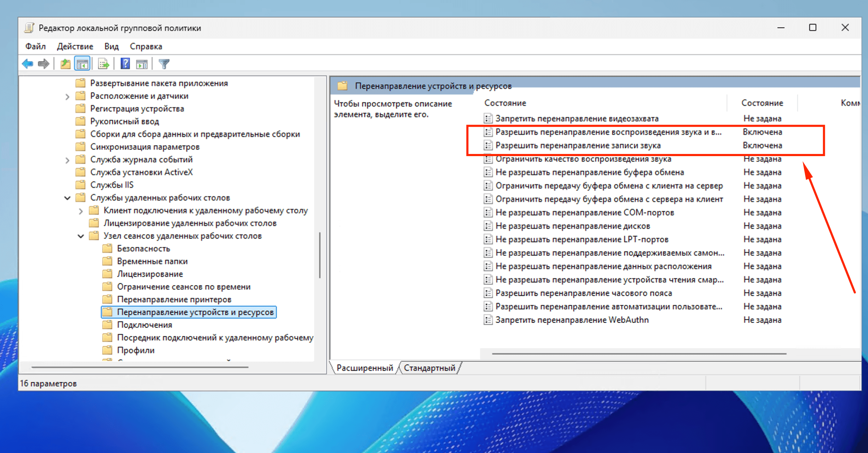
Task: Expand the Расположение и датчики node
Action: [67, 96]
